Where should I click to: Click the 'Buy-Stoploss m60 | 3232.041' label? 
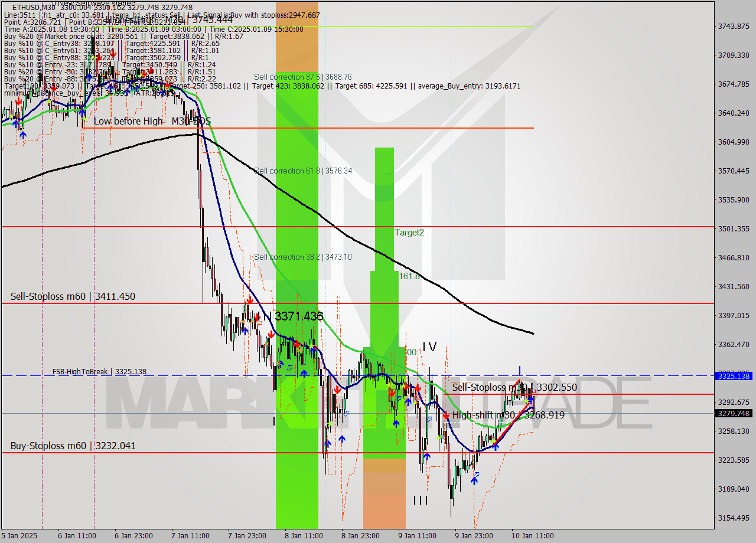[73, 446]
